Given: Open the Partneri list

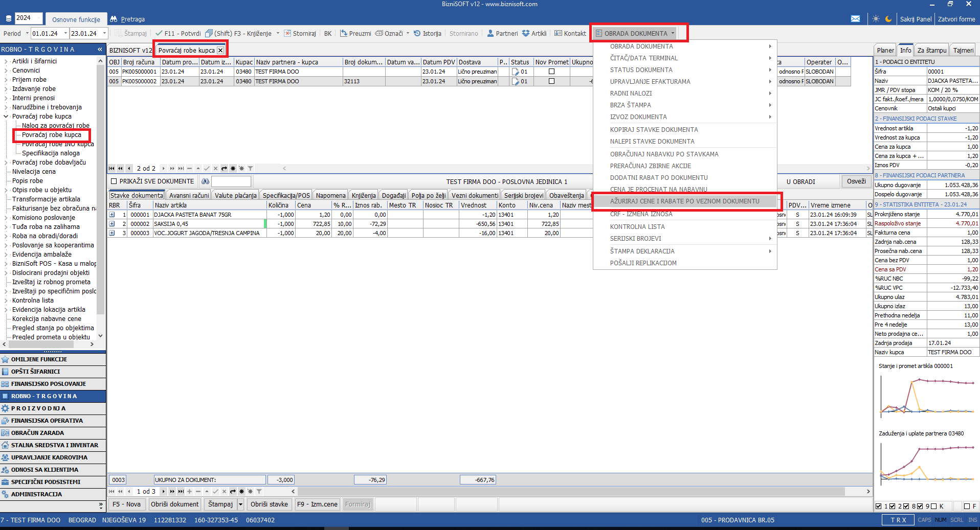Looking at the screenshot, I should (502, 34).
